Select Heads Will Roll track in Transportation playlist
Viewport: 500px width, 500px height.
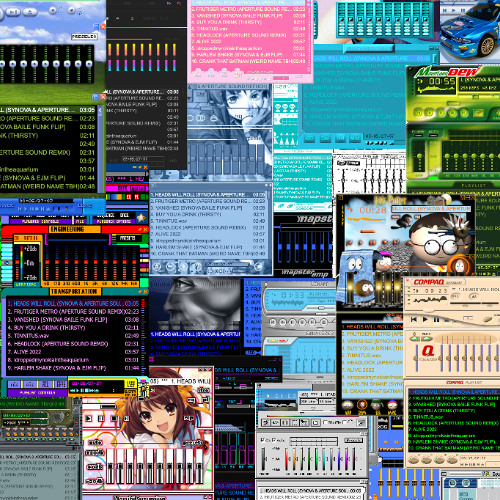tap(73, 304)
